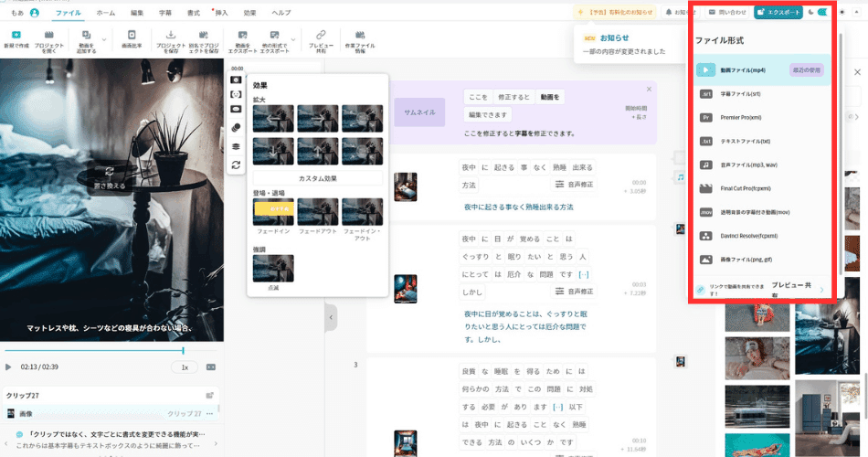Image resolution: width=868 pixels, height=457 pixels.
Task: Select 字幕ファイル(srt) export format
Action: point(762,94)
